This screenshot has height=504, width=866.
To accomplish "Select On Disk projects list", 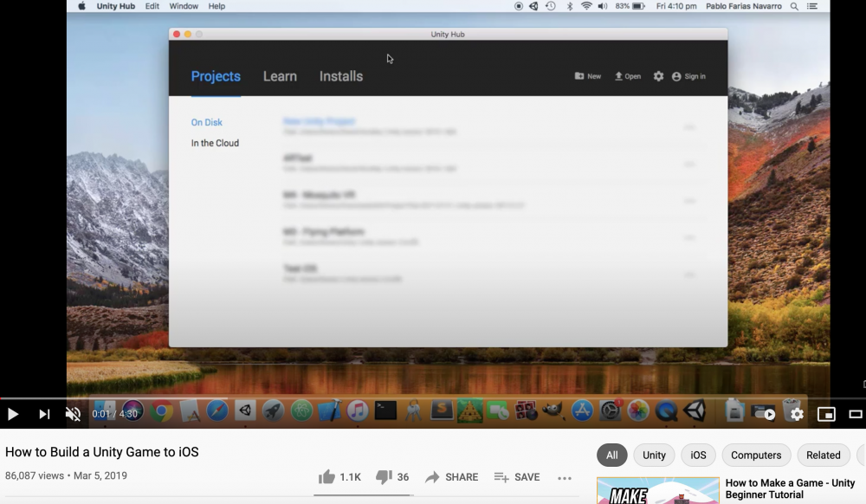I will pos(207,123).
